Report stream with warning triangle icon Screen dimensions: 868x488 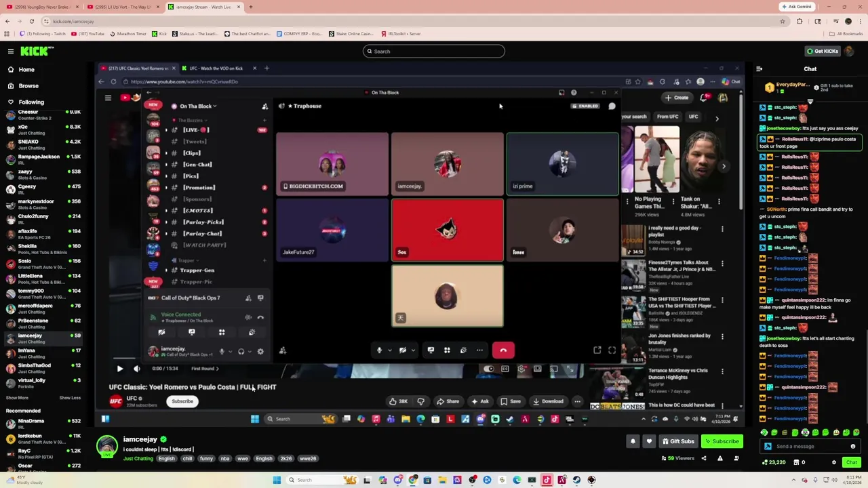719,458
